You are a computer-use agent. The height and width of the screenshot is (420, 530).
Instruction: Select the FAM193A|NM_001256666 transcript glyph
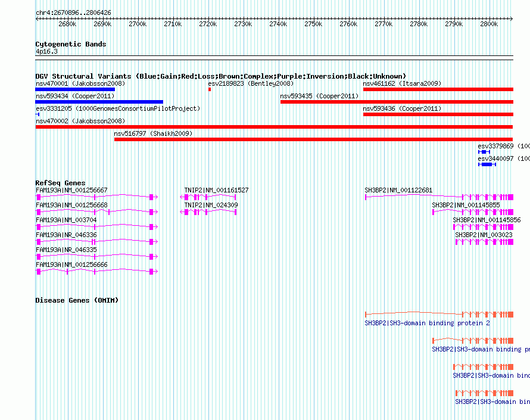pyautogui.click(x=96, y=271)
